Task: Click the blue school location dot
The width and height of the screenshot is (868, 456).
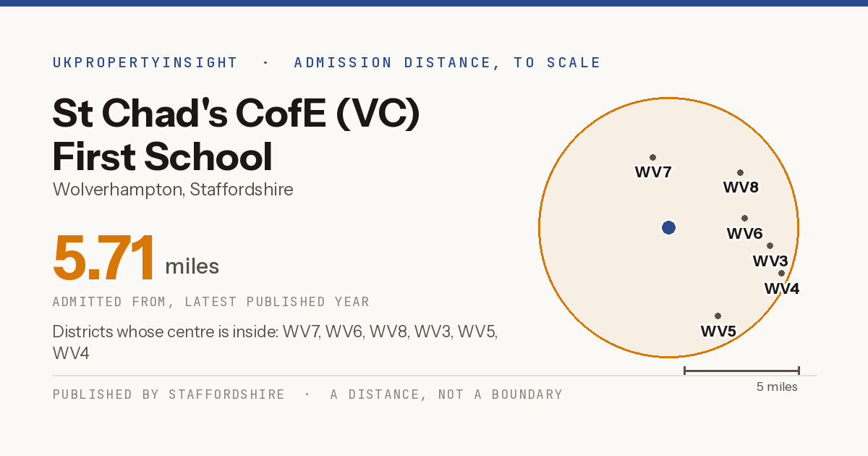Action: click(x=668, y=228)
